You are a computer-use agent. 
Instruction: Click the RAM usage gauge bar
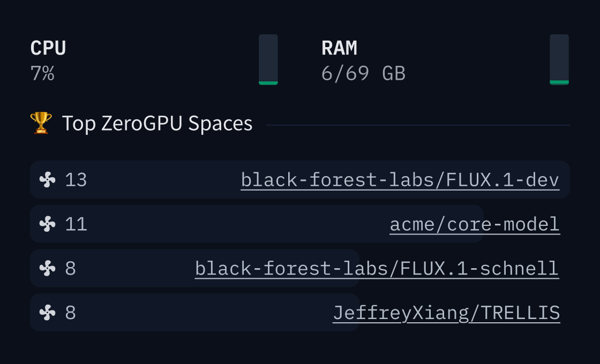(560, 59)
